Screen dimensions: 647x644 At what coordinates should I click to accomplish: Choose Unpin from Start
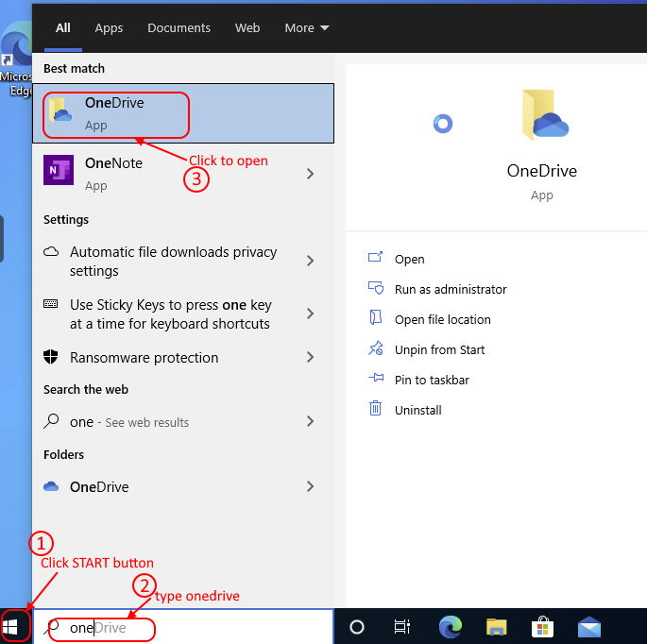[439, 349]
